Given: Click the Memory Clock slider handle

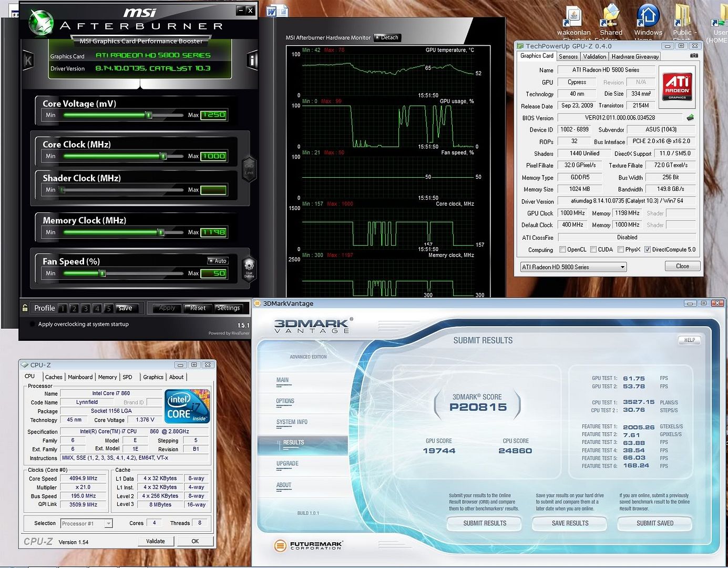Looking at the screenshot, I should click(x=161, y=232).
